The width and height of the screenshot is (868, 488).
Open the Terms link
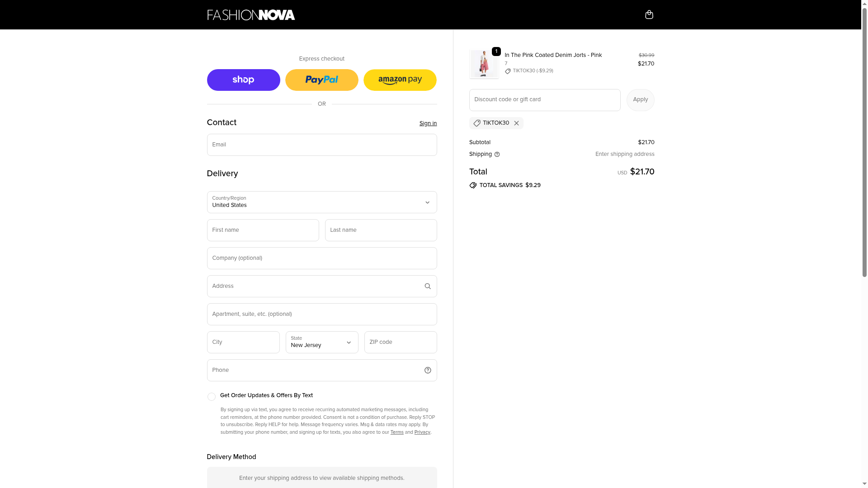point(397,432)
